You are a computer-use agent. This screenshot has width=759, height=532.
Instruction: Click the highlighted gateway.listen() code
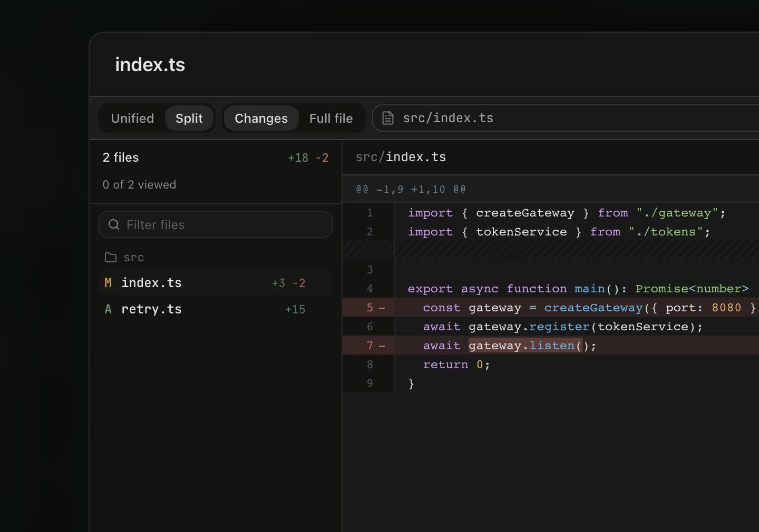[526, 346]
